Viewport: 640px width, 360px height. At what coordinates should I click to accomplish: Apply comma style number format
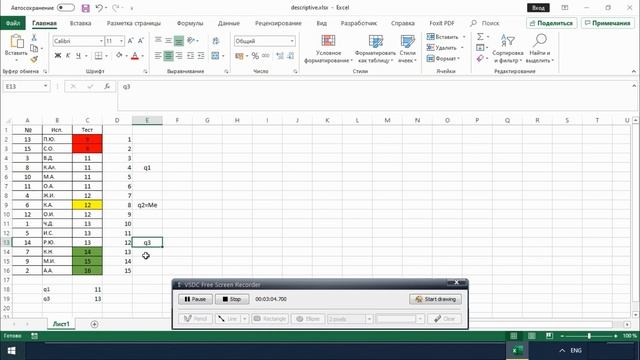click(x=266, y=56)
